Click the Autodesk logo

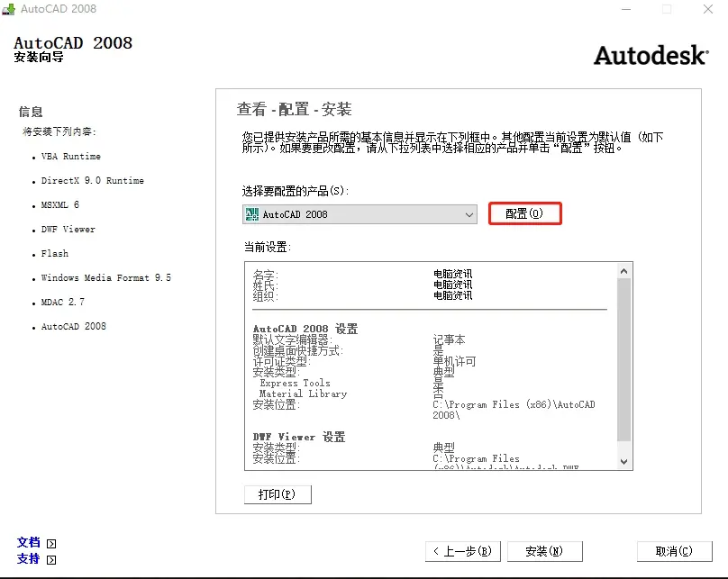(651, 55)
